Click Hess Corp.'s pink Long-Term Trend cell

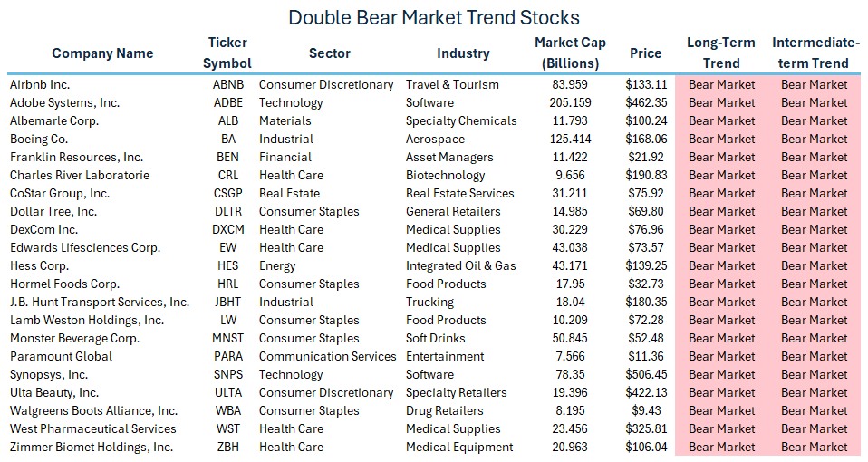click(x=721, y=265)
